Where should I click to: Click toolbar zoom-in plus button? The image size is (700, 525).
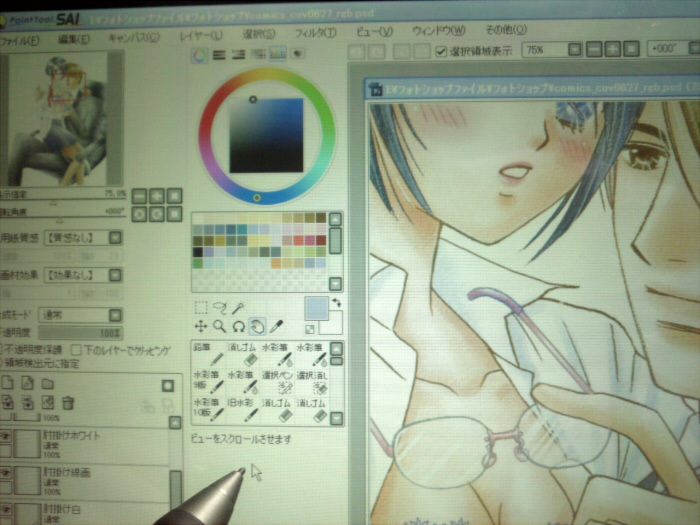click(612, 49)
